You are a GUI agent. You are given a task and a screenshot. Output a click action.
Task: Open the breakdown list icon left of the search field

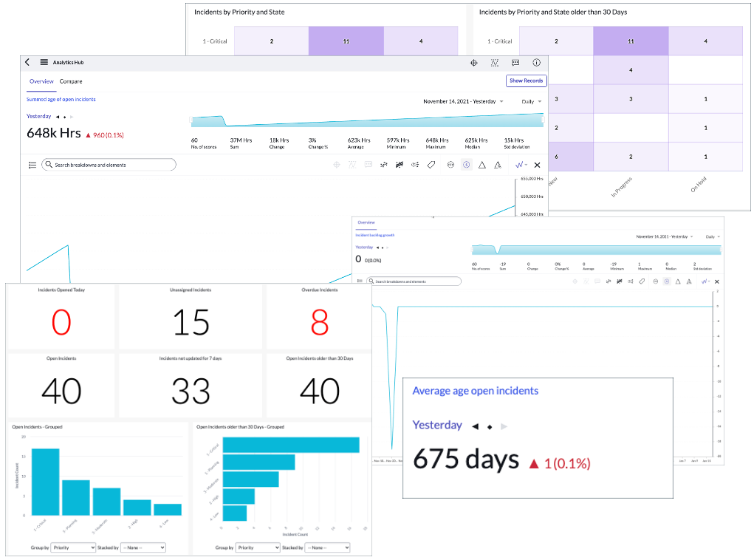tap(31, 165)
